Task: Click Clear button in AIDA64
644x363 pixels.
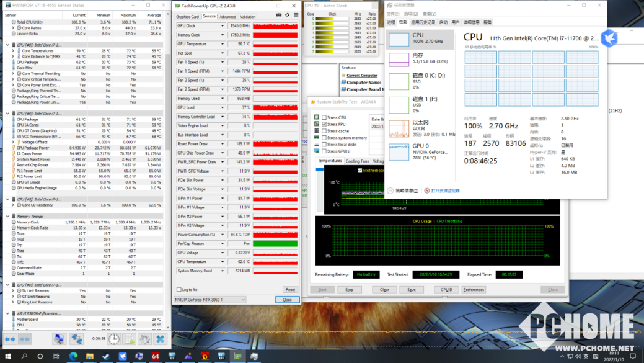Action: [384, 290]
